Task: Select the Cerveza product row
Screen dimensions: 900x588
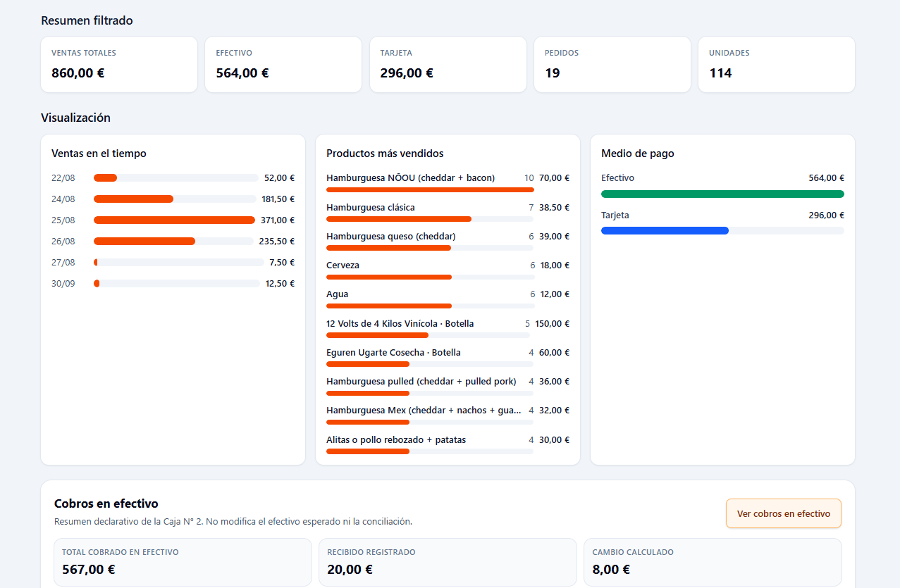Action: (448, 270)
